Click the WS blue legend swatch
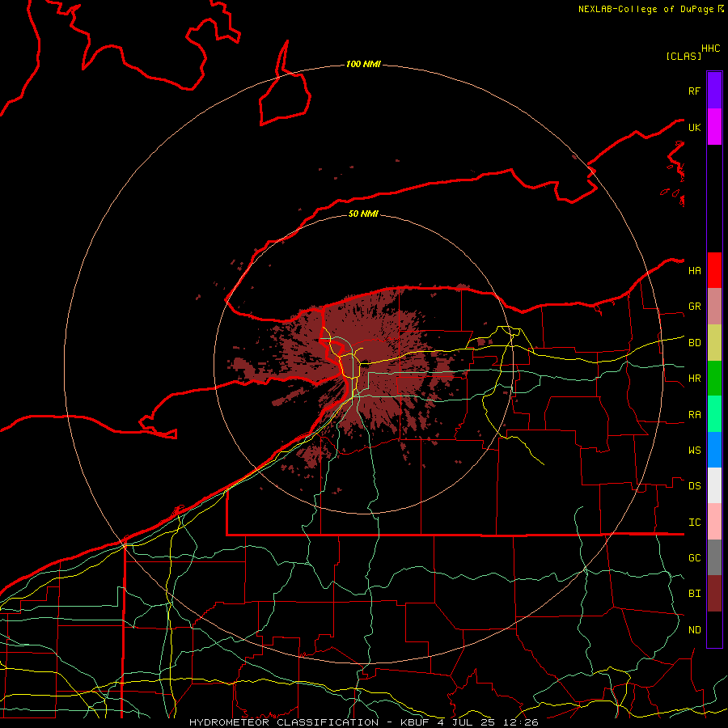This screenshot has height=728, width=728. [714, 450]
